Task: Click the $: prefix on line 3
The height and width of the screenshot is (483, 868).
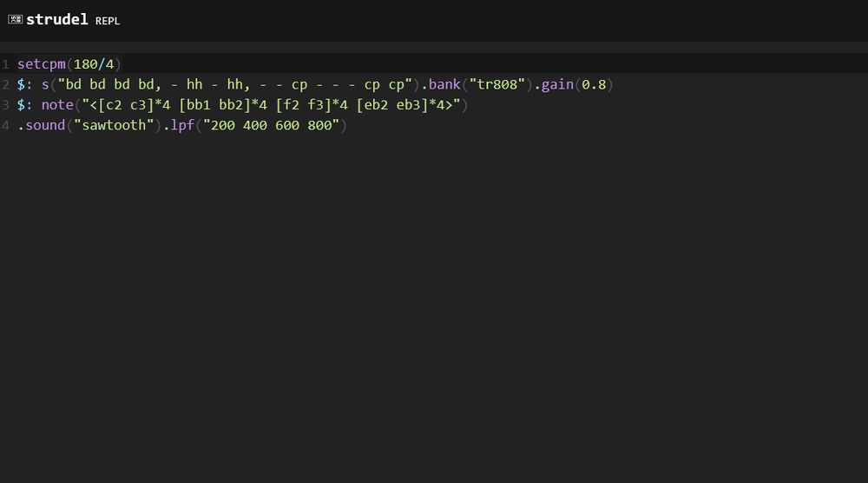Action: 25,105
